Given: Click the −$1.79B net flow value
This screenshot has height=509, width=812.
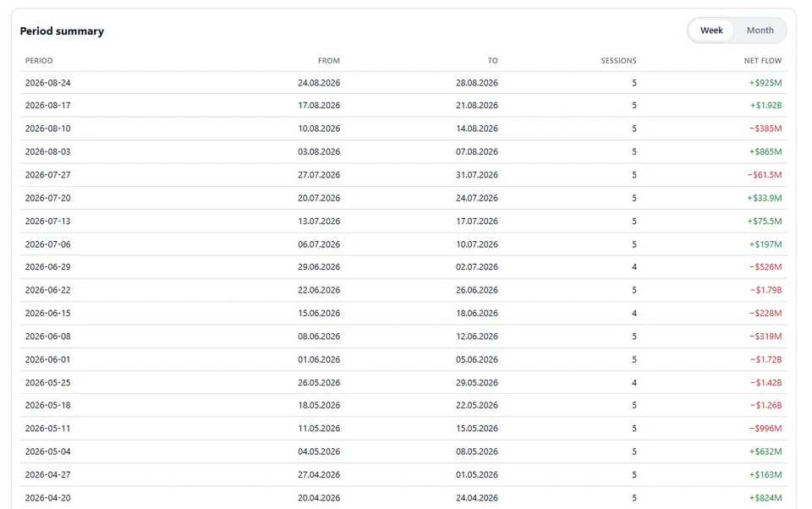Looking at the screenshot, I should (766, 290).
